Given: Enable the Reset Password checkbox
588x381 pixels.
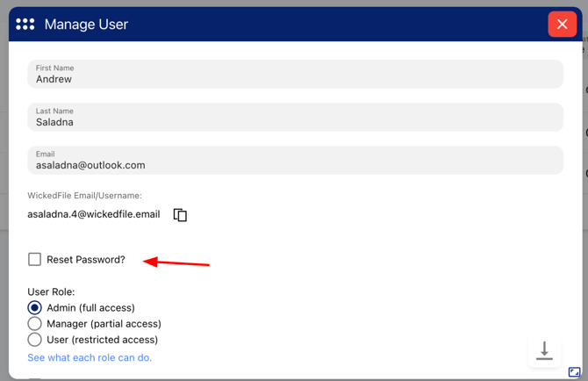Looking at the screenshot, I should point(34,259).
